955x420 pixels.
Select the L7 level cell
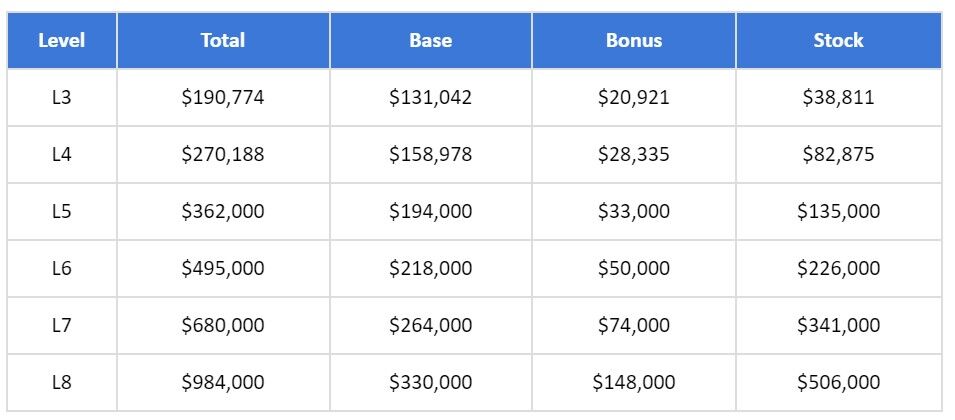62,325
